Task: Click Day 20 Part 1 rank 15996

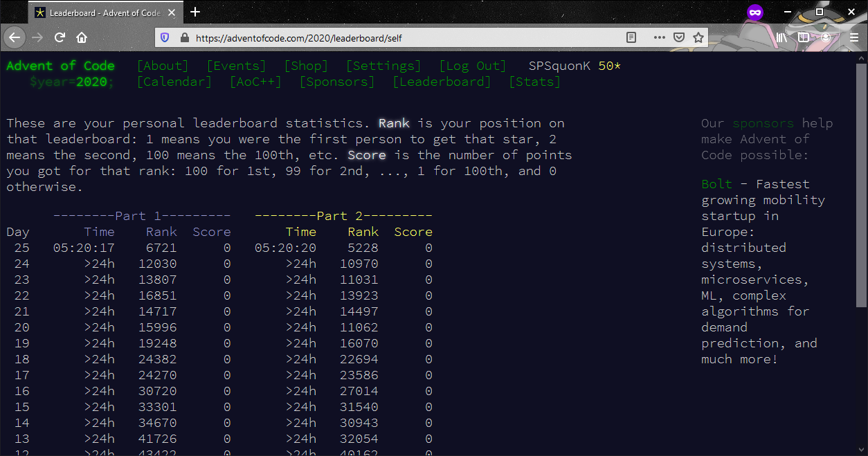Action: [157, 327]
